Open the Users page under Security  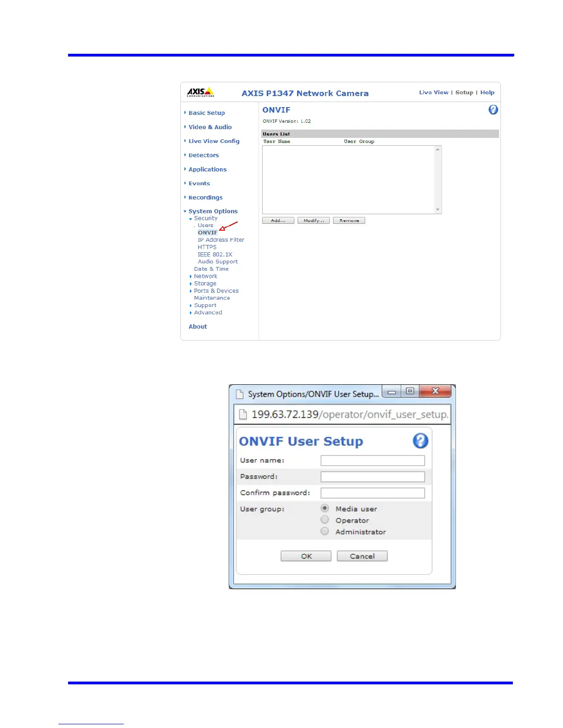tap(205, 226)
